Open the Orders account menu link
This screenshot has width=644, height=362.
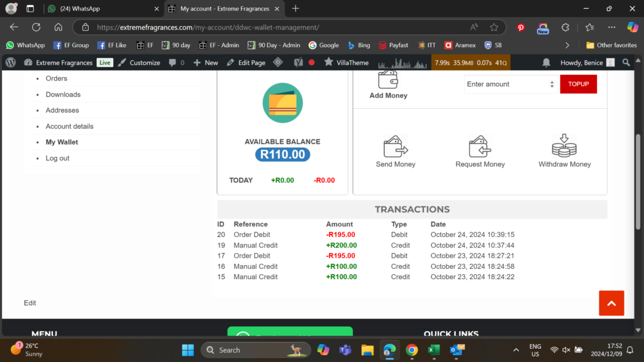click(x=57, y=79)
